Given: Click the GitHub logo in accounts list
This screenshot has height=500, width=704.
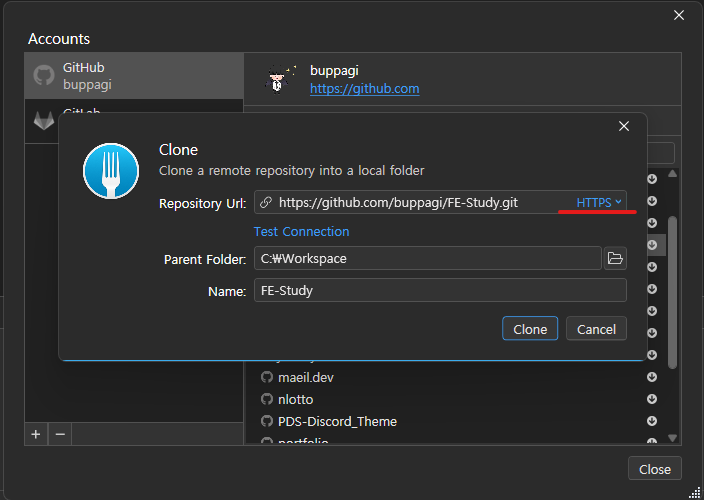Looking at the screenshot, I should [x=44, y=75].
